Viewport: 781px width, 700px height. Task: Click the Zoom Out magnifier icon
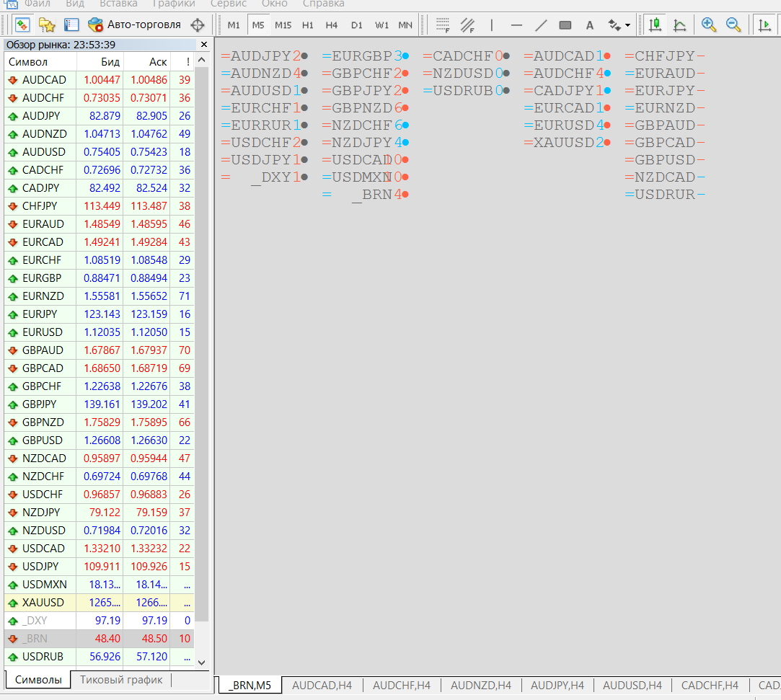[733, 25]
